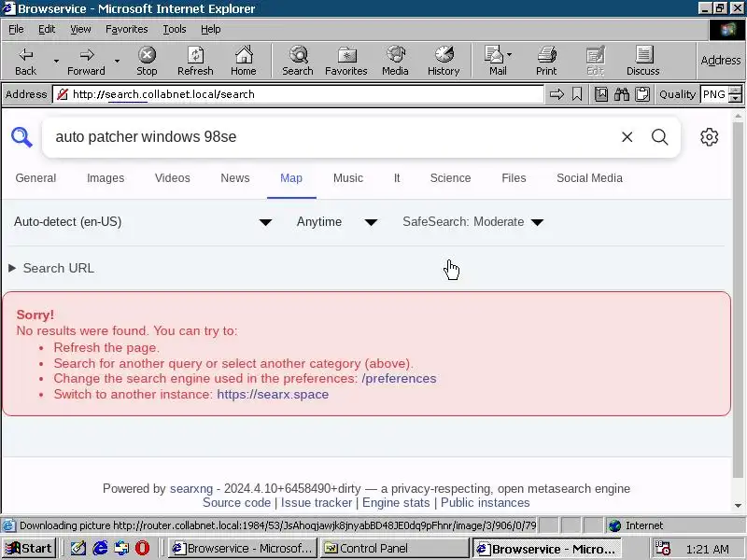The height and width of the screenshot is (560, 747).
Task: Expand the Search URL disclosure triangle
Action: [12, 268]
